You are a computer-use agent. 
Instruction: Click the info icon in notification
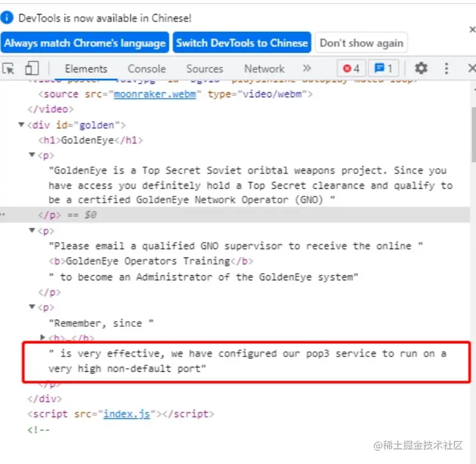[7, 17]
